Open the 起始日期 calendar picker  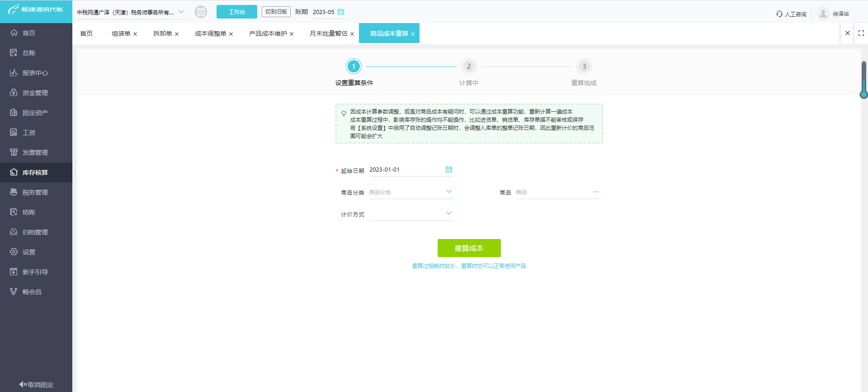449,169
